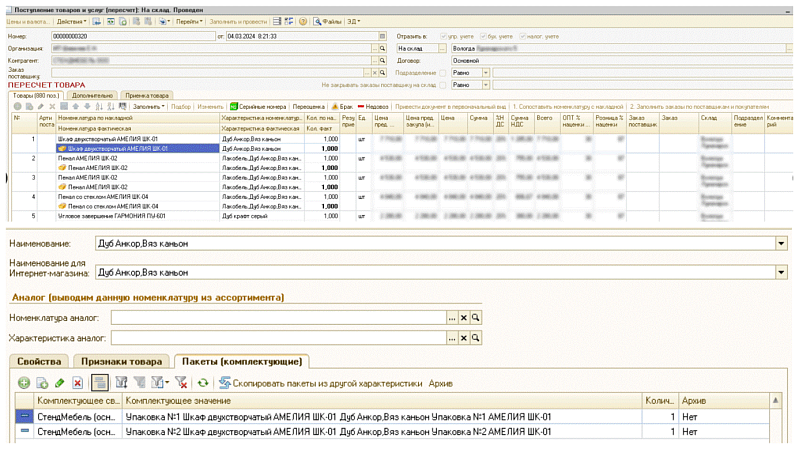Viewport: 799px width, 449px height.
Task: Click Заполнить и провести button
Action: click(x=238, y=21)
